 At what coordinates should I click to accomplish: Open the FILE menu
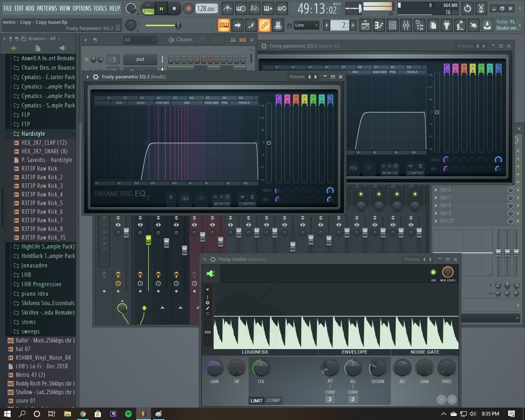[x=8, y=8]
